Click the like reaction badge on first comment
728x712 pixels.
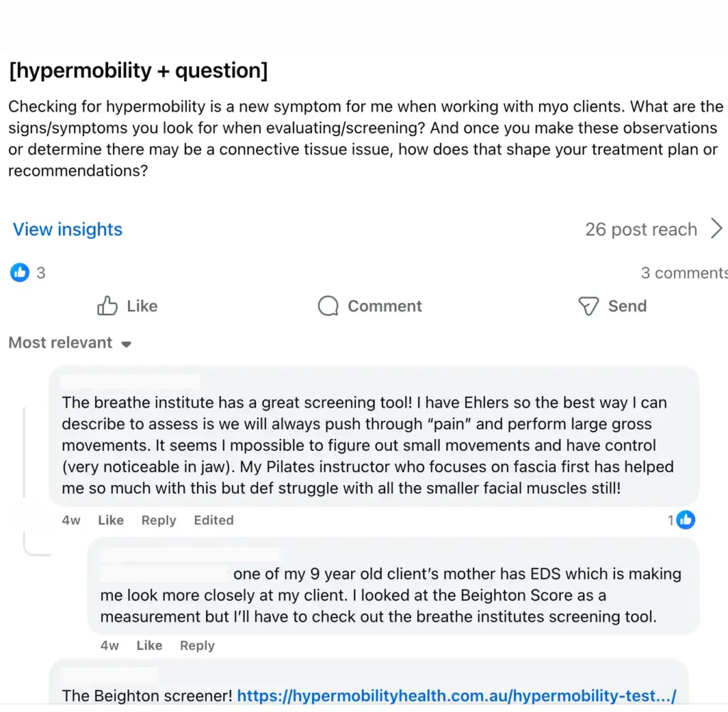[x=686, y=520]
